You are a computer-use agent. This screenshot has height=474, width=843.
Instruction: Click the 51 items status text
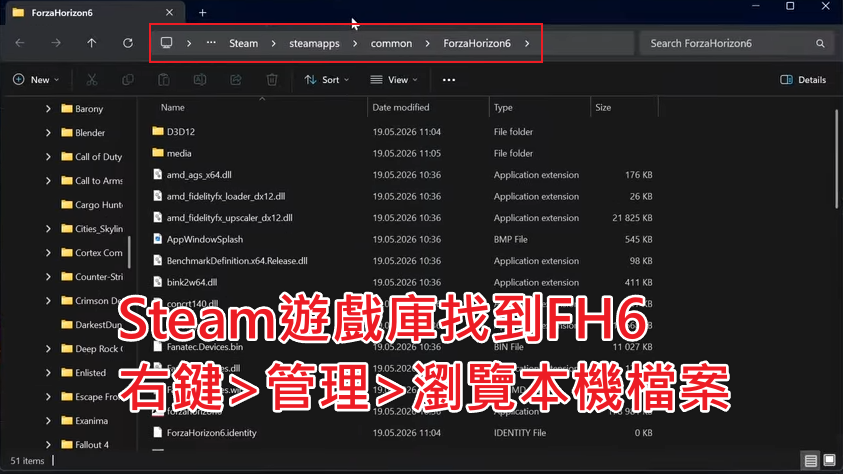point(27,461)
